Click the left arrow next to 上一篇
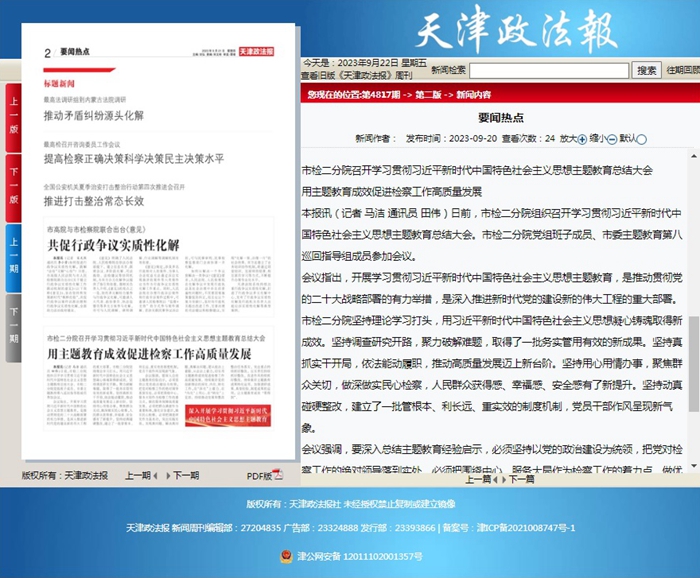 [x=495, y=479]
